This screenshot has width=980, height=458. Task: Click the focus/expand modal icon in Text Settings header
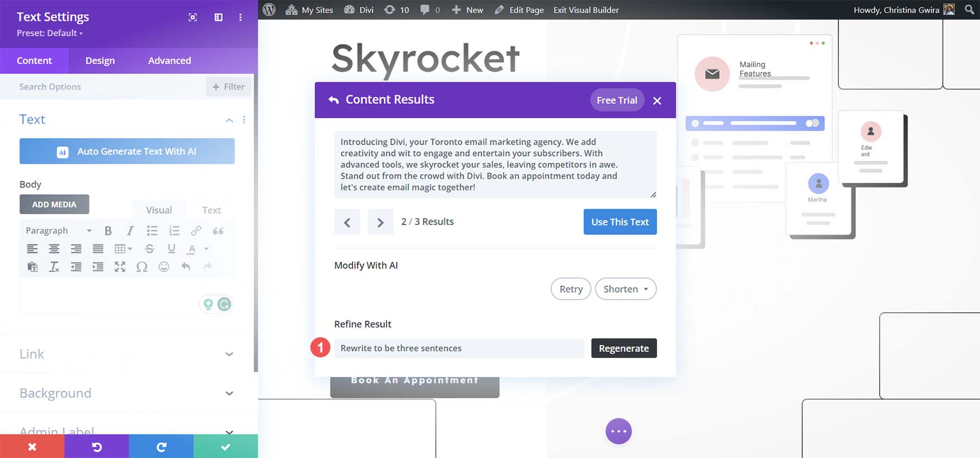[x=193, y=17]
